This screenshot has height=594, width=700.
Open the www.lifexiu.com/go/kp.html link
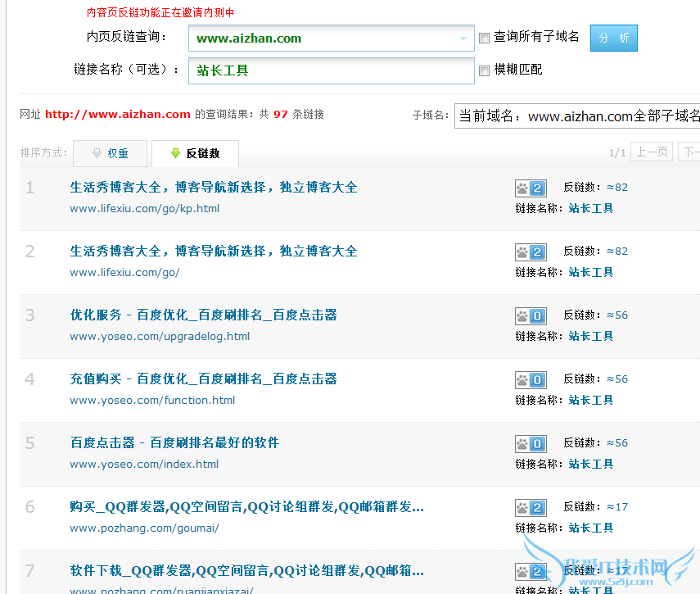click(144, 208)
